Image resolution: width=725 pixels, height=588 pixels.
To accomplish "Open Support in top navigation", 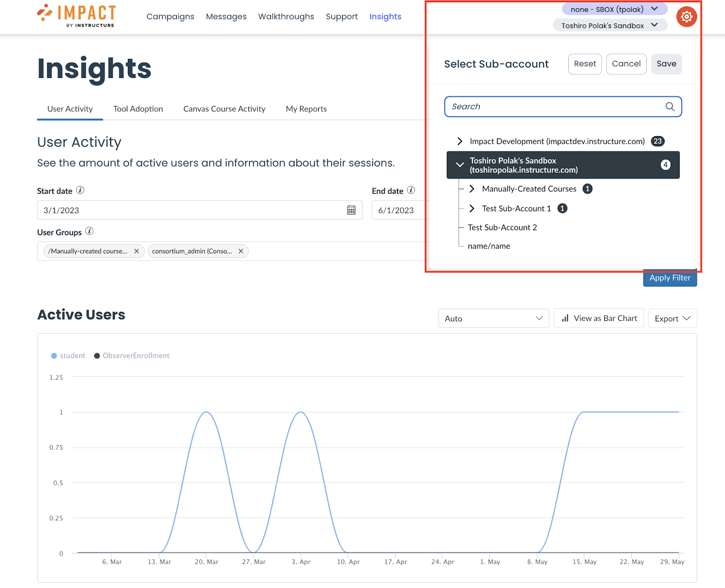I will click(342, 16).
